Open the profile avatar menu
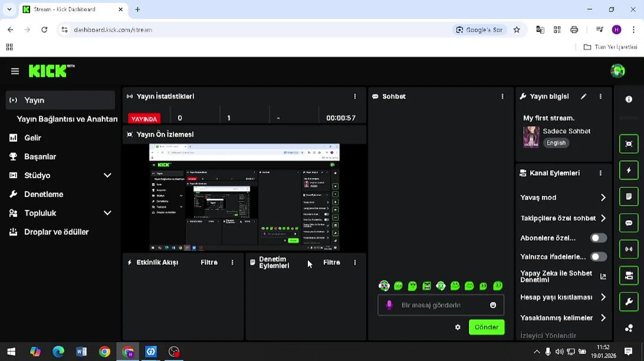The height and width of the screenshot is (361, 644). (x=617, y=71)
